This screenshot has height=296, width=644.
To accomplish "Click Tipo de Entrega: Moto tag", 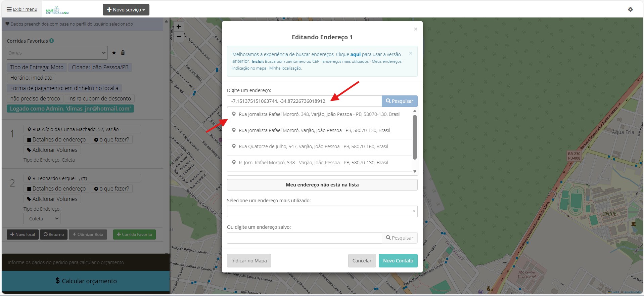I will (x=37, y=67).
